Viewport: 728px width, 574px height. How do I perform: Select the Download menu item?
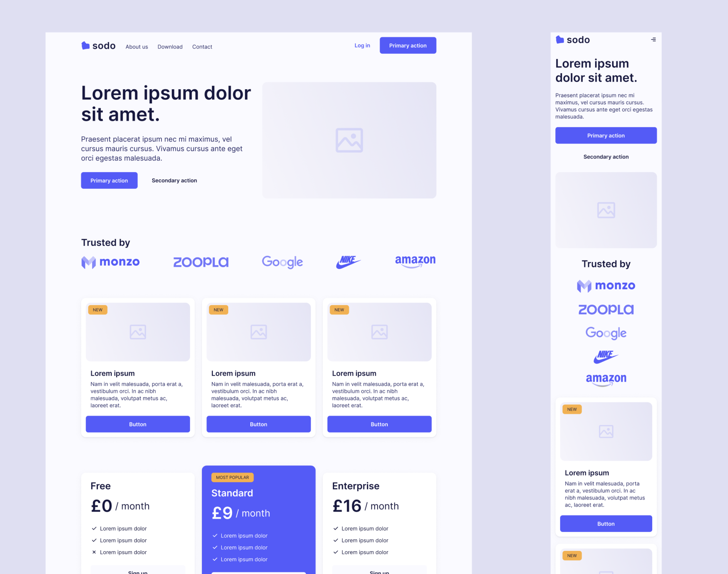pyautogui.click(x=170, y=47)
